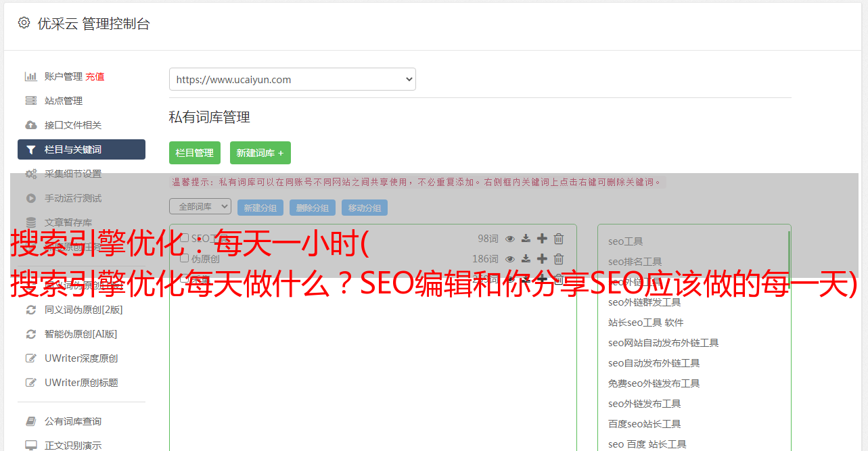Add keywords to 伪原创 with the plus icon
Viewport: 868px width, 451px height.
click(542, 259)
